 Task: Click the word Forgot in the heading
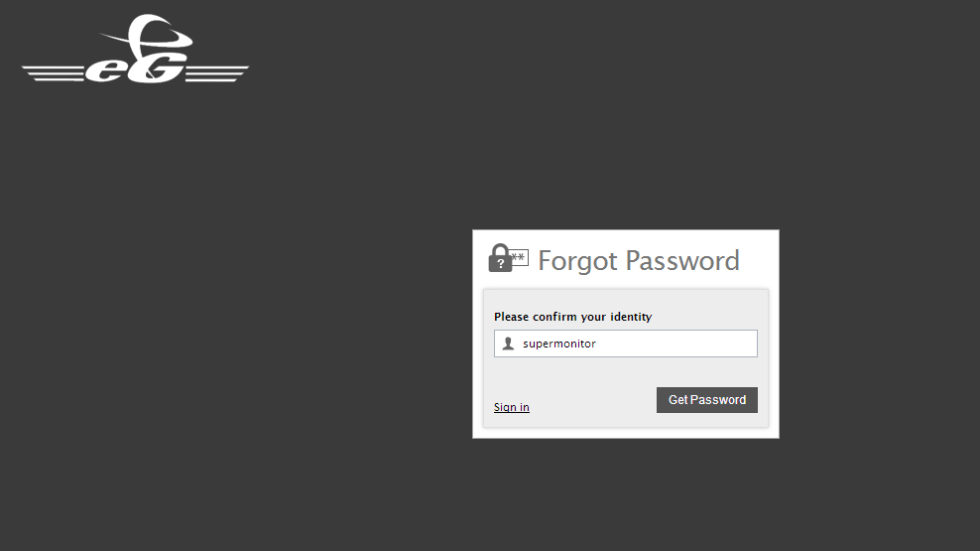[x=577, y=261]
